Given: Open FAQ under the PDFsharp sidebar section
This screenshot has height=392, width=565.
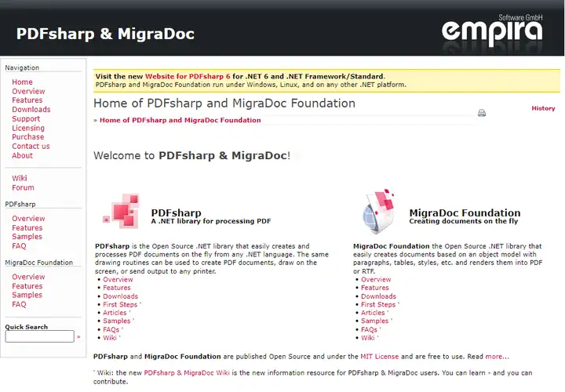Looking at the screenshot, I should click(x=19, y=246).
